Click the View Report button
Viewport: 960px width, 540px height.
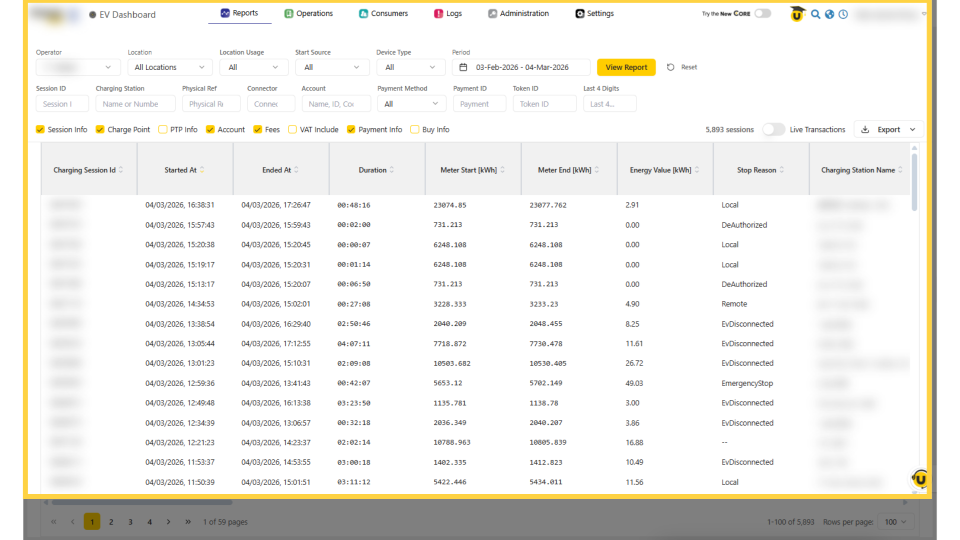click(626, 67)
